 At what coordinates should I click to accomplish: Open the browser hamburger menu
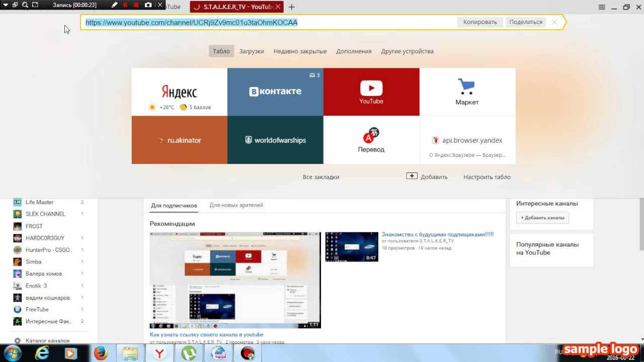[602, 7]
